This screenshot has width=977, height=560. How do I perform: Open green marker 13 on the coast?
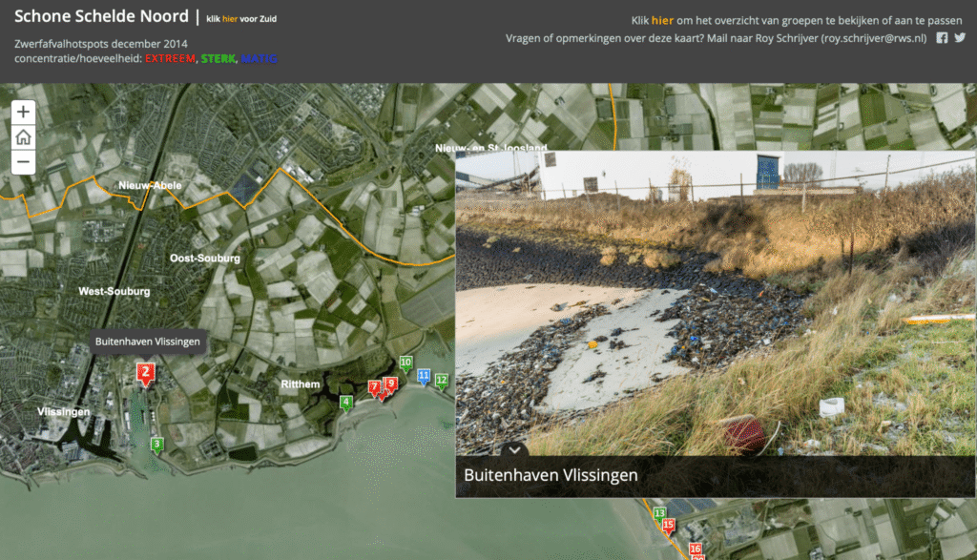pos(659,513)
